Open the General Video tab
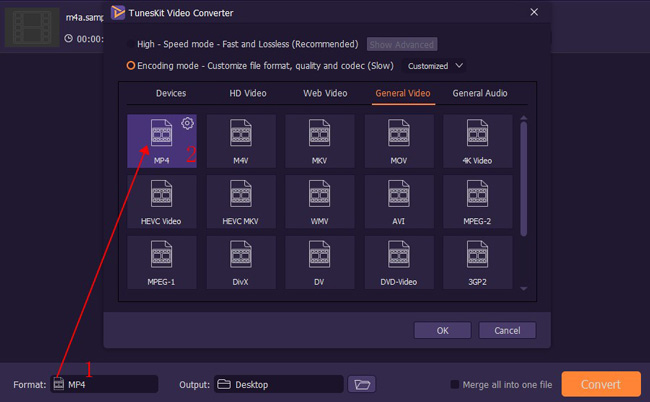This screenshot has width=650, height=402. [x=403, y=93]
